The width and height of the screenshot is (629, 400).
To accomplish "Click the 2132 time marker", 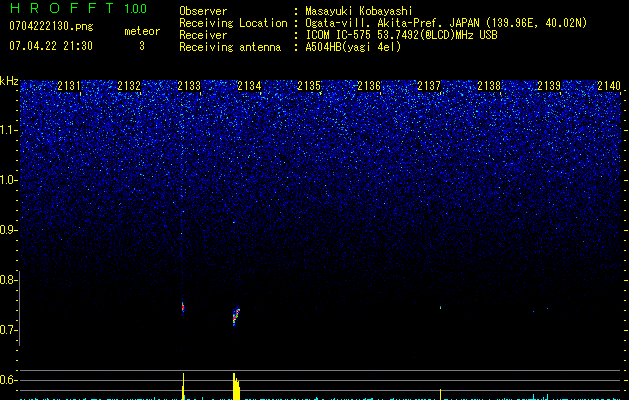I will pos(129,85).
